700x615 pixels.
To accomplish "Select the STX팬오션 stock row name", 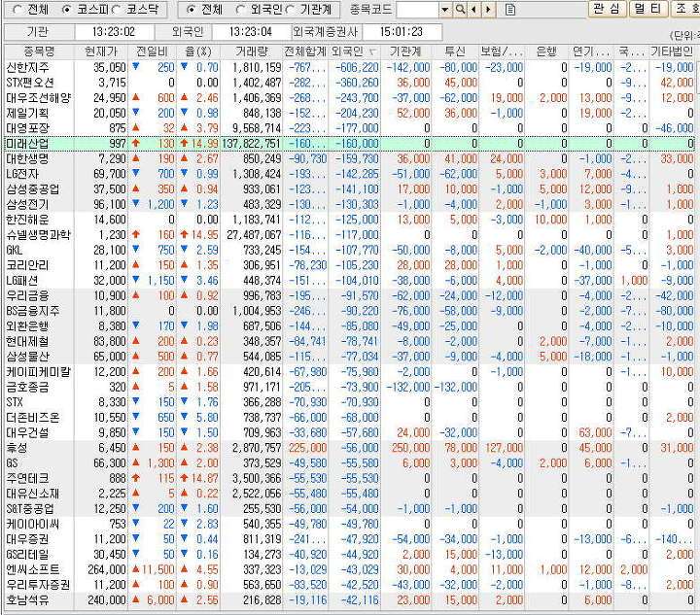I will click(30, 83).
